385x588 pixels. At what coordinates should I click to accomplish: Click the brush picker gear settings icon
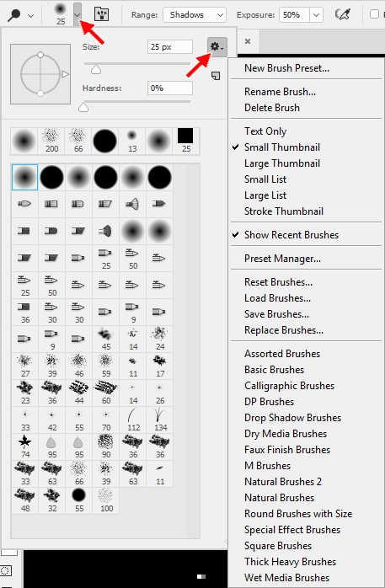(x=217, y=47)
